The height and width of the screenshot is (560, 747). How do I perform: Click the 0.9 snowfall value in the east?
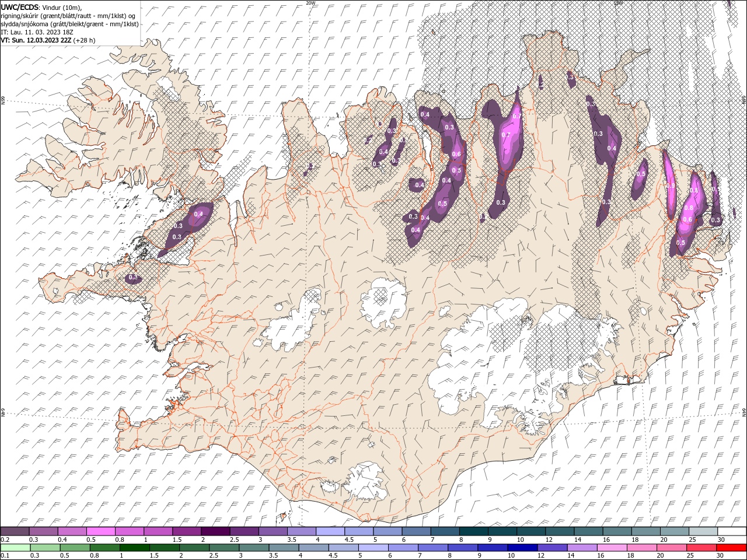tap(671, 186)
